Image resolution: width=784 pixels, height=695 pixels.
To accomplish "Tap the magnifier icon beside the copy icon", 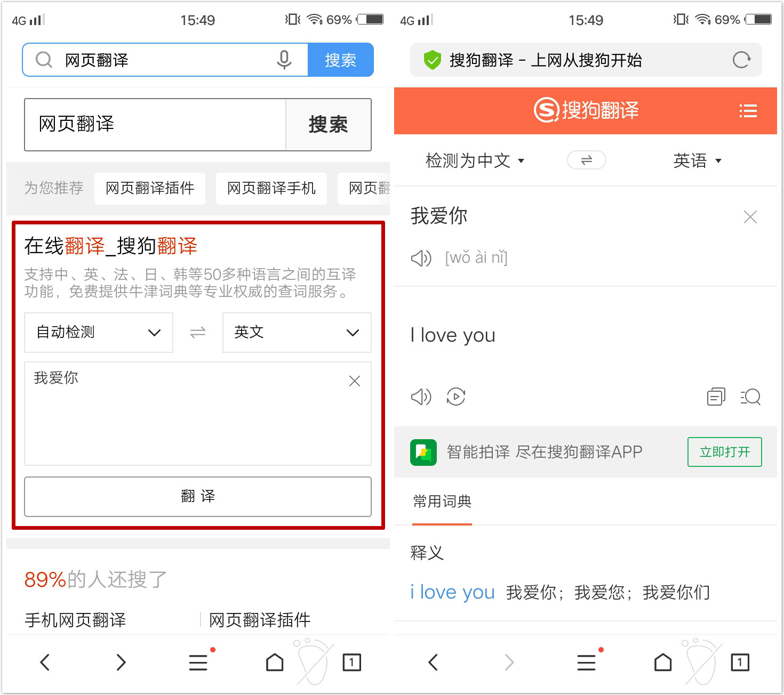I will [750, 397].
